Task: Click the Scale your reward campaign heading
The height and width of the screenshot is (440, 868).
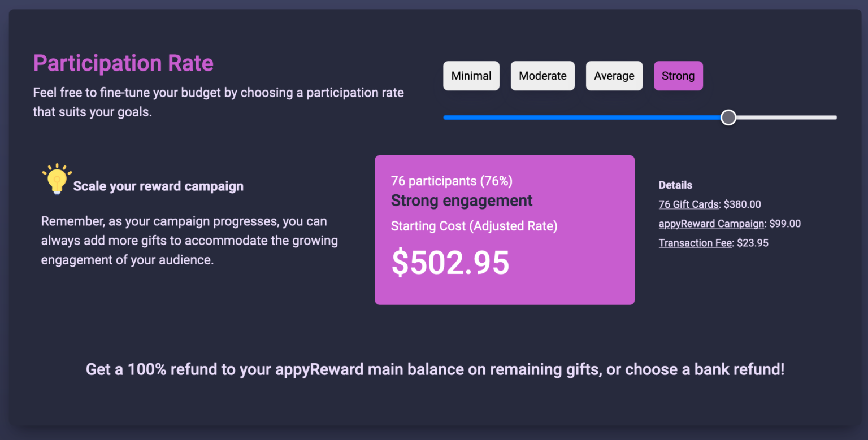Action: point(158,186)
